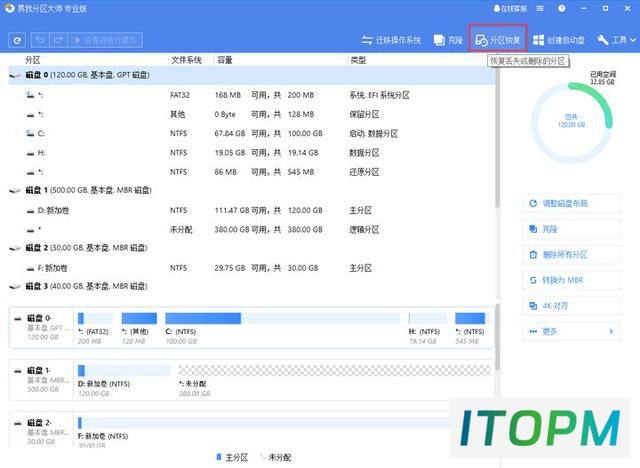This screenshot has width=640, height=468.
Task: Select the 磁盘 0 GPT disk row
Action: click(251, 75)
